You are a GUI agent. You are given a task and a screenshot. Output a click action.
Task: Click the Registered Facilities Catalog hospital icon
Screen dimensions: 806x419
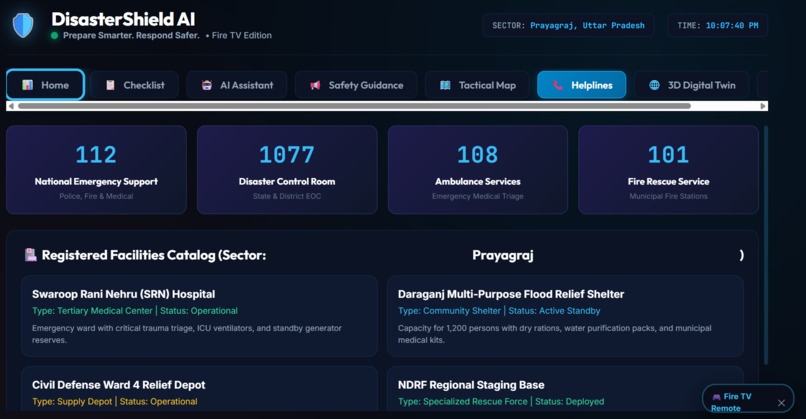pyautogui.click(x=31, y=254)
